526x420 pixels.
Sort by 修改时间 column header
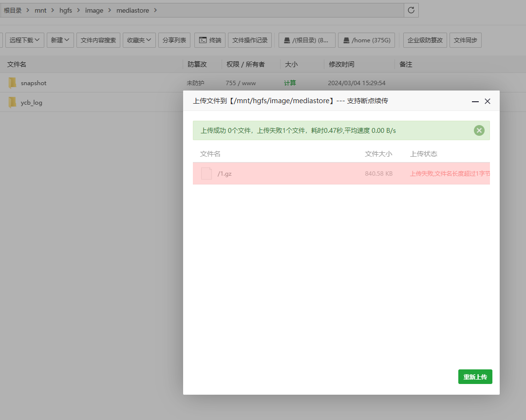pyautogui.click(x=341, y=64)
